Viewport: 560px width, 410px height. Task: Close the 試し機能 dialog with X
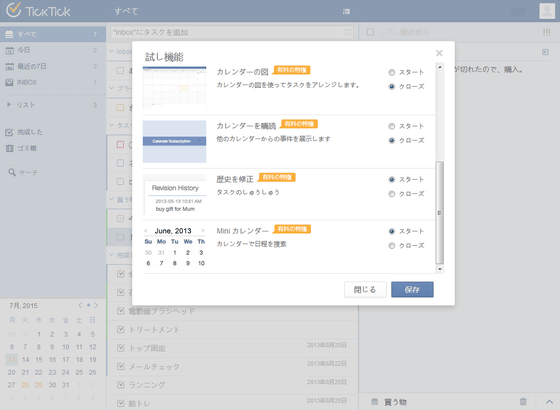click(x=439, y=53)
